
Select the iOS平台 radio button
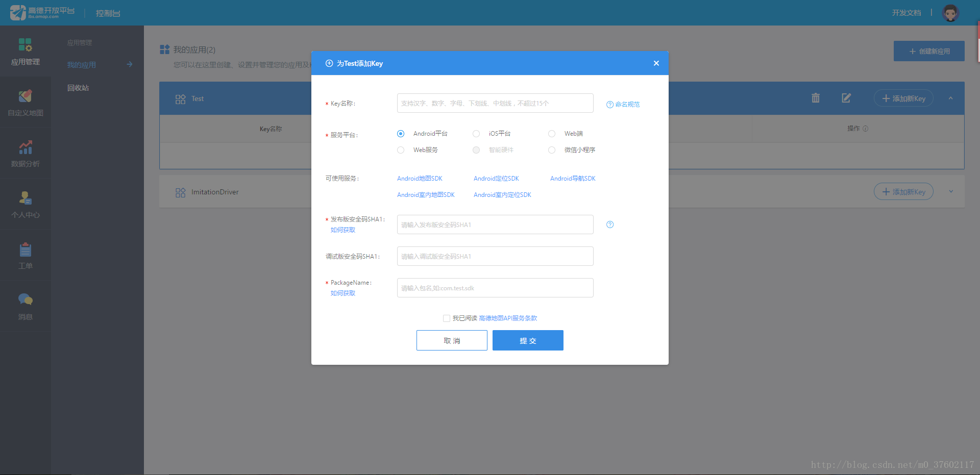[x=476, y=134]
